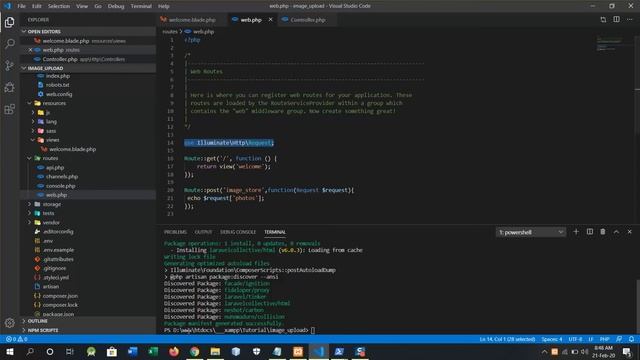Switch to Controller.php tab
This screenshot has width=640, height=360.
pyautogui.click(x=307, y=20)
